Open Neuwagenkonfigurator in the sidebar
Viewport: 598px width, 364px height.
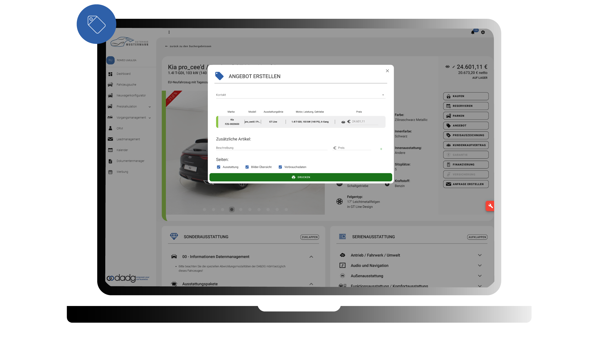coord(131,96)
